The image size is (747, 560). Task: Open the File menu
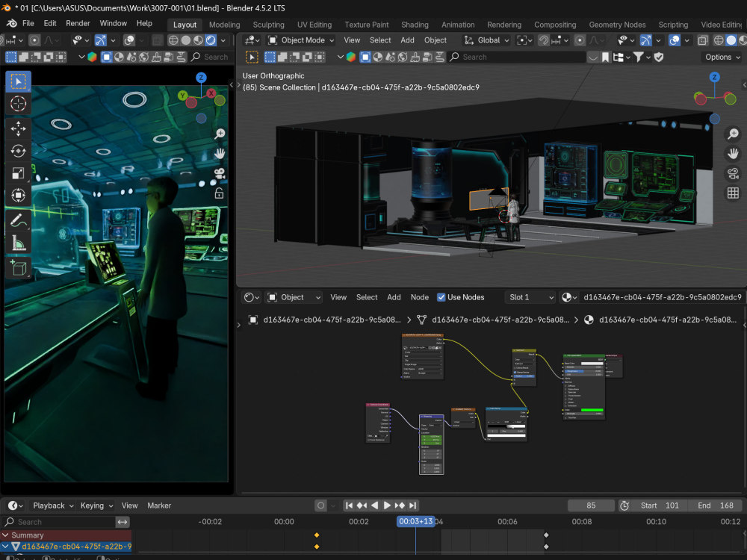tap(28, 23)
